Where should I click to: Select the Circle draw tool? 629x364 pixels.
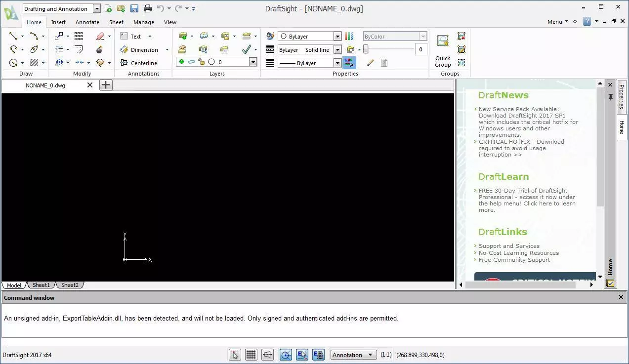(13, 63)
